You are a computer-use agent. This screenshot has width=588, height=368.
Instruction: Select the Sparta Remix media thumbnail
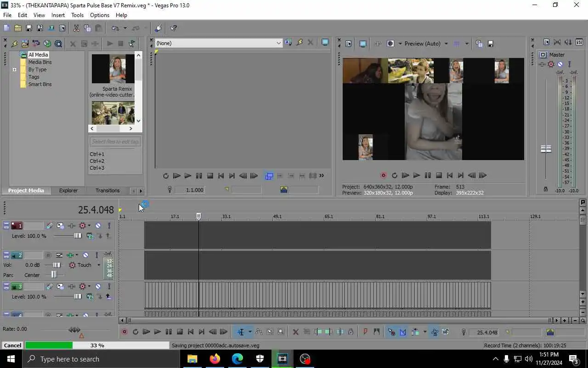[x=113, y=69]
